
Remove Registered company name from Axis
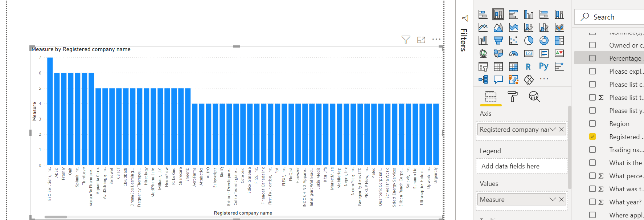click(562, 129)
